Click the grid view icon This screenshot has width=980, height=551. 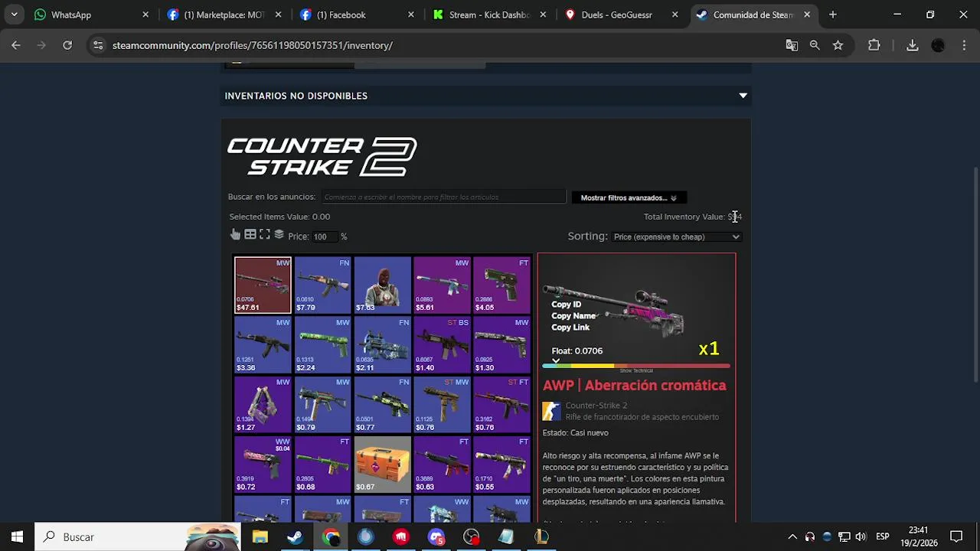click(250, 235)
